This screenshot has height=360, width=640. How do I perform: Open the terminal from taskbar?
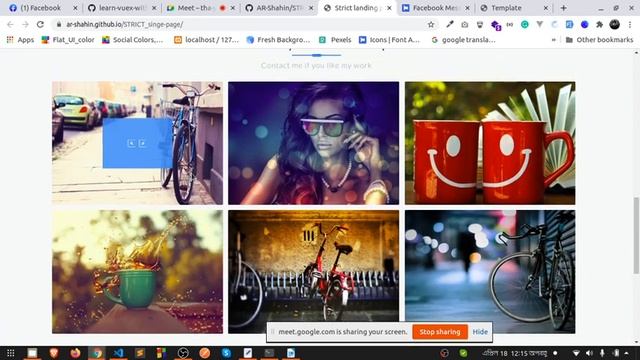tap(269, 353)
